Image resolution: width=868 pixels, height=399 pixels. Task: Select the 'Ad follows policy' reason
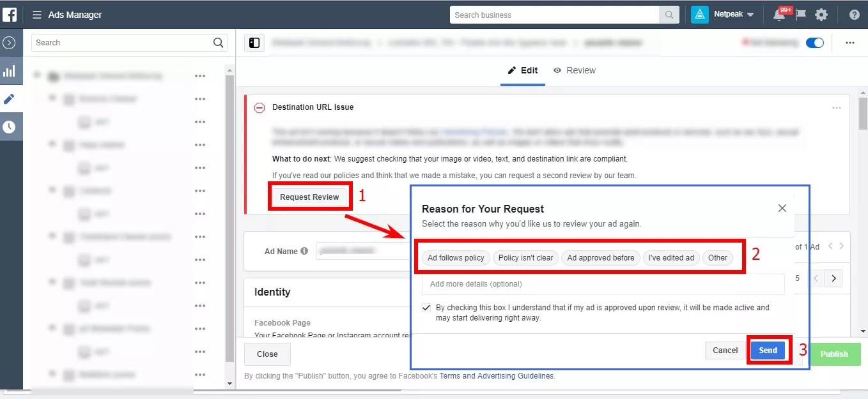click(456, 258)
